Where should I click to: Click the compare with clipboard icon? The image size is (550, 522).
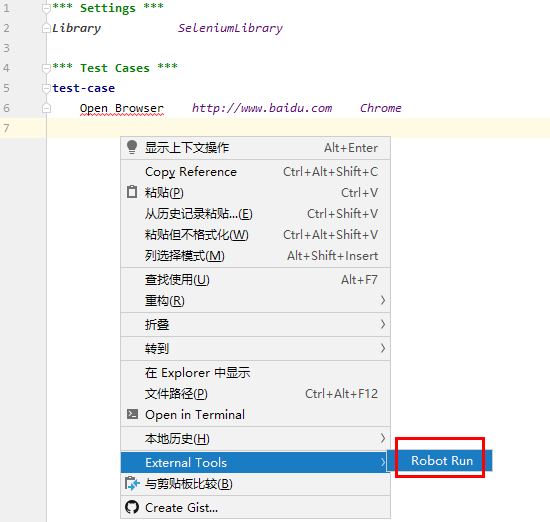pyautogui.click(x=132, y=484)
